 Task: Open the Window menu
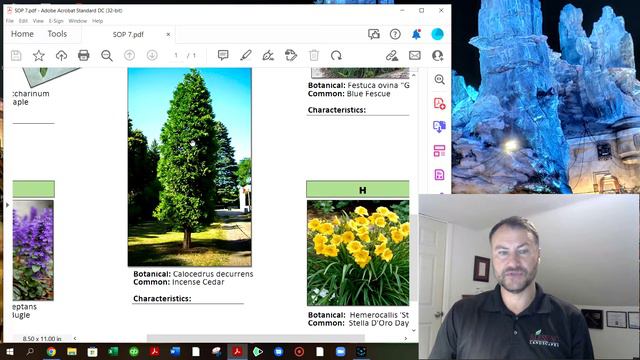78,21
